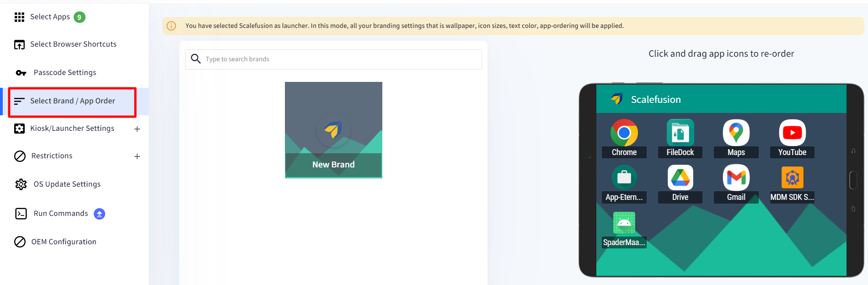Click the Drive label in device preview

point(680,197)
